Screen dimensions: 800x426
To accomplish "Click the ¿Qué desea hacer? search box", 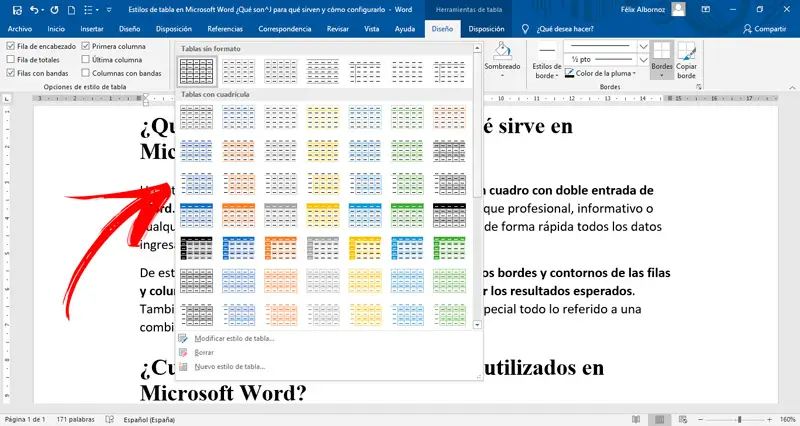I will pos(565,29).
